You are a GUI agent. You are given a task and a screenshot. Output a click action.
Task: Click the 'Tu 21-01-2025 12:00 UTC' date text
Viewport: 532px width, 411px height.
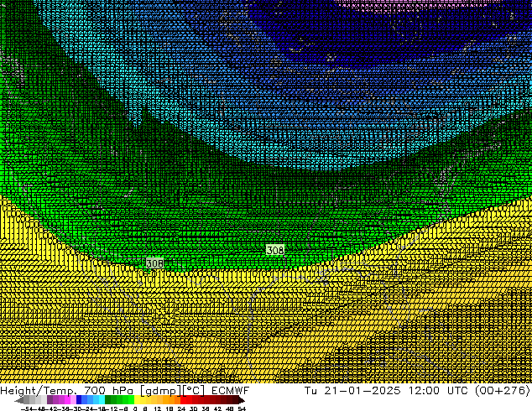(387, 391)
